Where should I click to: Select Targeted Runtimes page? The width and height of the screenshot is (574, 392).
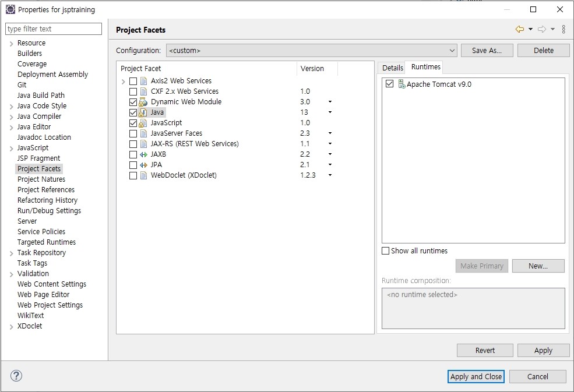click(x=47, y=242)
